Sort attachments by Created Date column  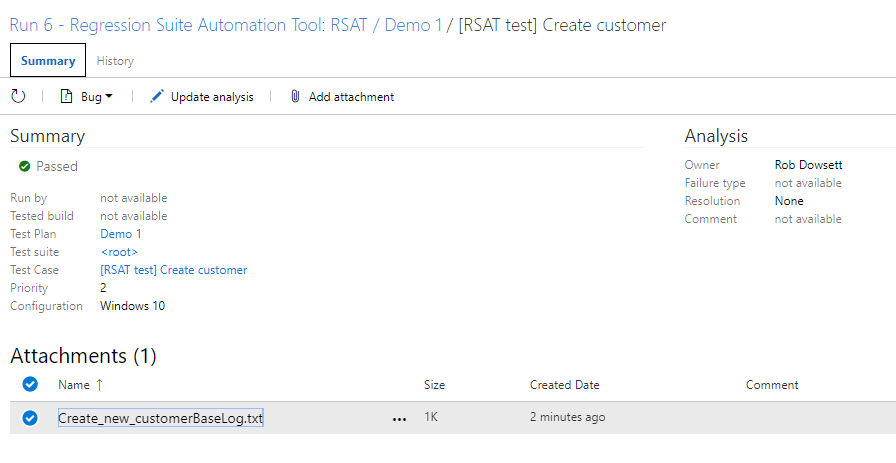(564, 385)
